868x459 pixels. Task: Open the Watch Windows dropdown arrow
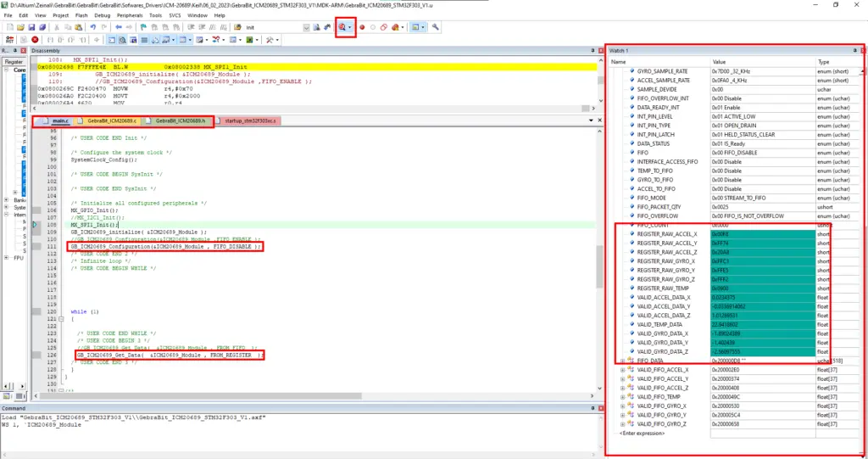tap(173, 40)
